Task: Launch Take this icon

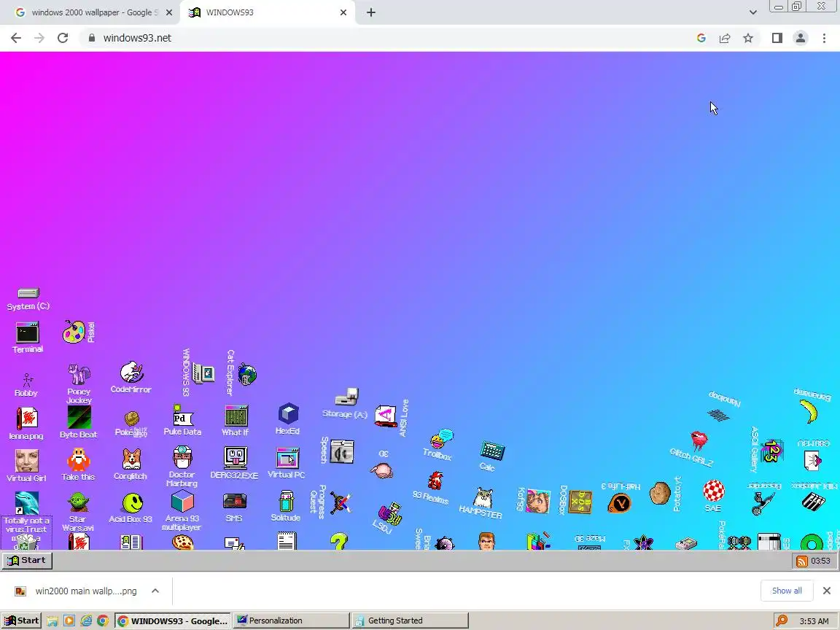Action: pyautogui.click(x=78, y=459)
